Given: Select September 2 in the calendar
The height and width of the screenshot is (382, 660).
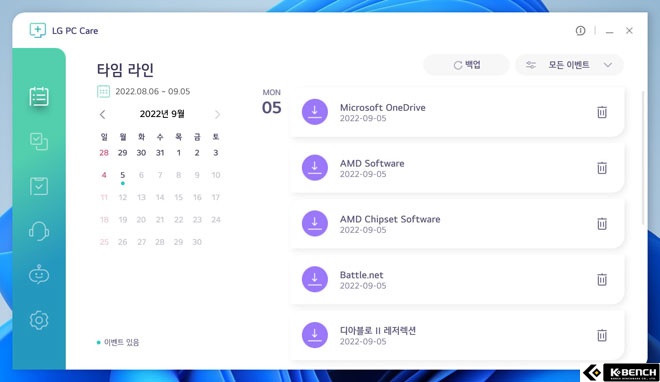Looking at the screenshot, I should point(197,153).
